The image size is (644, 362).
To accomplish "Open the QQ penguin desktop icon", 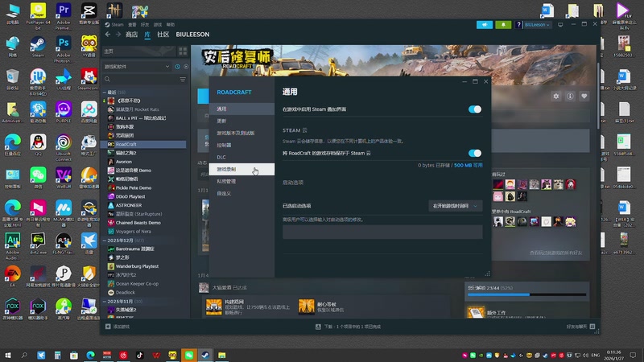I will point(38,145).
